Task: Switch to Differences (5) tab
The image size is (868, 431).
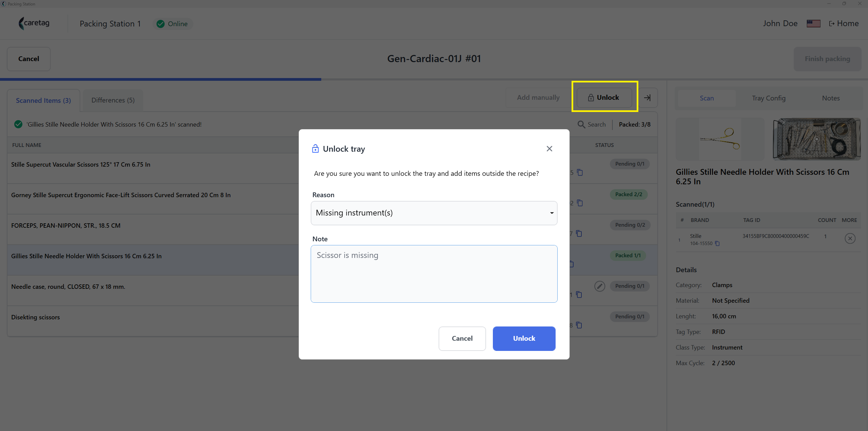Action: [x=113, y=100]
